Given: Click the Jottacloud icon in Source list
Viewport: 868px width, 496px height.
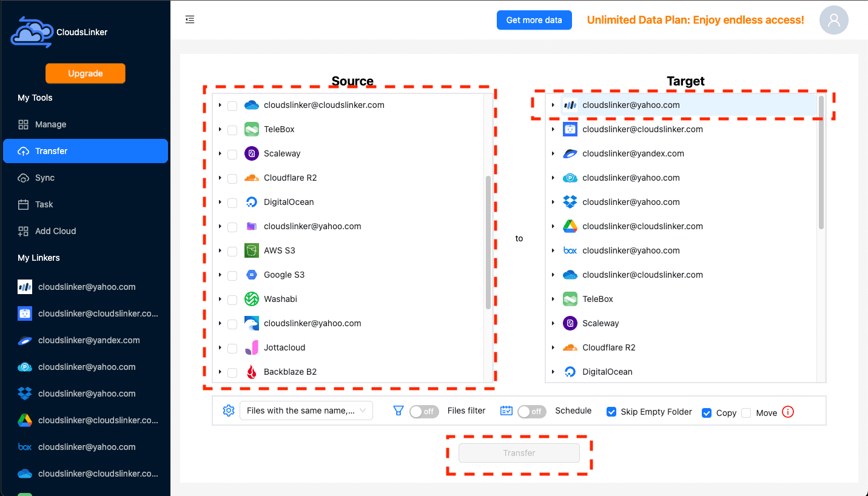Looking at the screenshot, I should [x=252, y=347].
